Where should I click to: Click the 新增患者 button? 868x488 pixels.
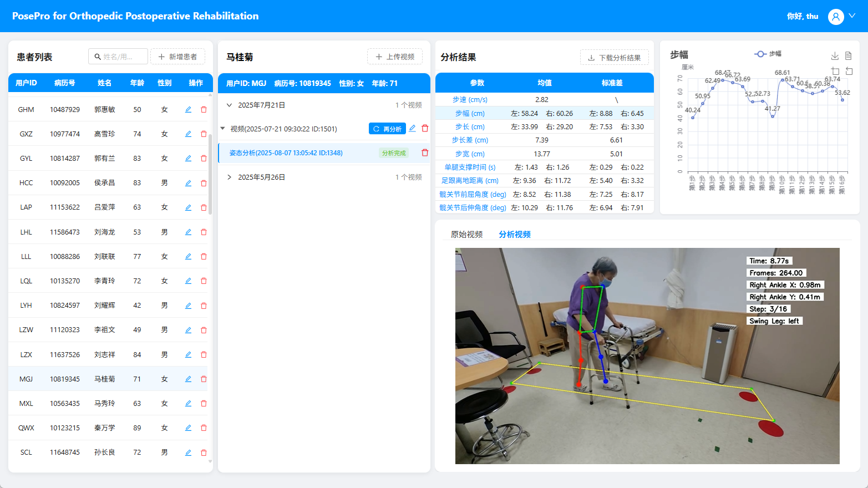tap(177, 56)
